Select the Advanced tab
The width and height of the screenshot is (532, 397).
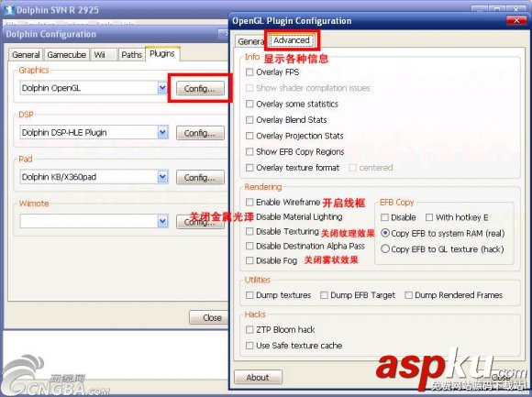click(292, 40)
